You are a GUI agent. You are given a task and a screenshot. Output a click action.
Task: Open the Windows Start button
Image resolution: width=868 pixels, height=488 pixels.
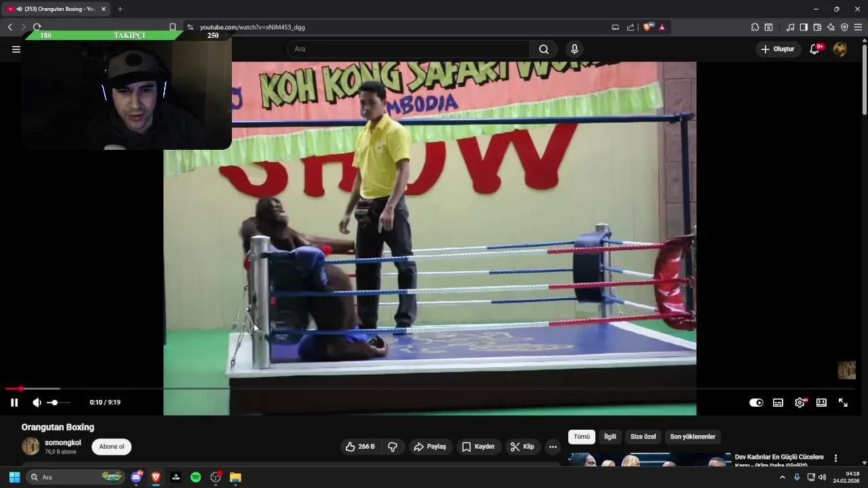pyautogui.click(x=14, y=477)
